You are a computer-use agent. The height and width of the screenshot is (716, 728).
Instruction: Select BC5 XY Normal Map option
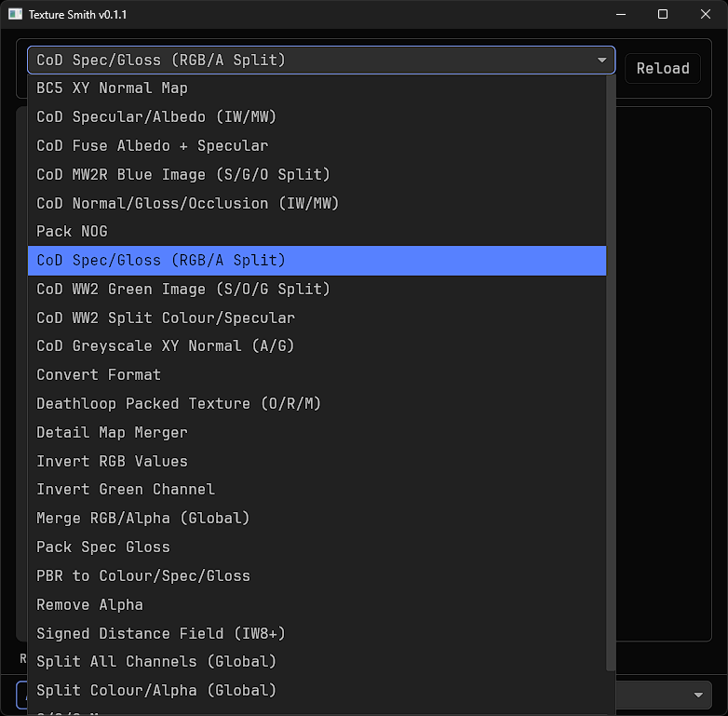[317, 88]
